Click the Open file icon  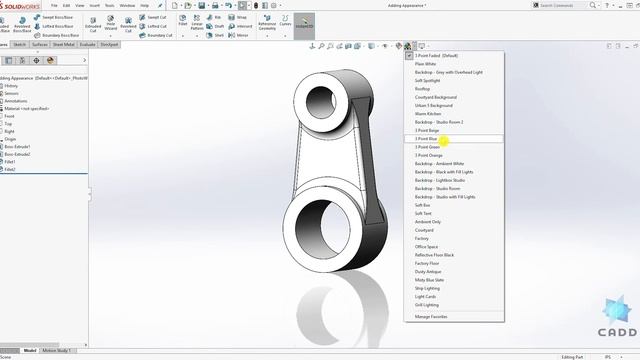(x=188, y=6)
